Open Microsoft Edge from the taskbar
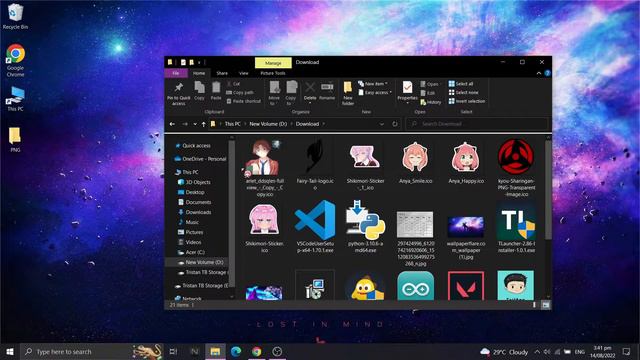 tap(236, 351)
